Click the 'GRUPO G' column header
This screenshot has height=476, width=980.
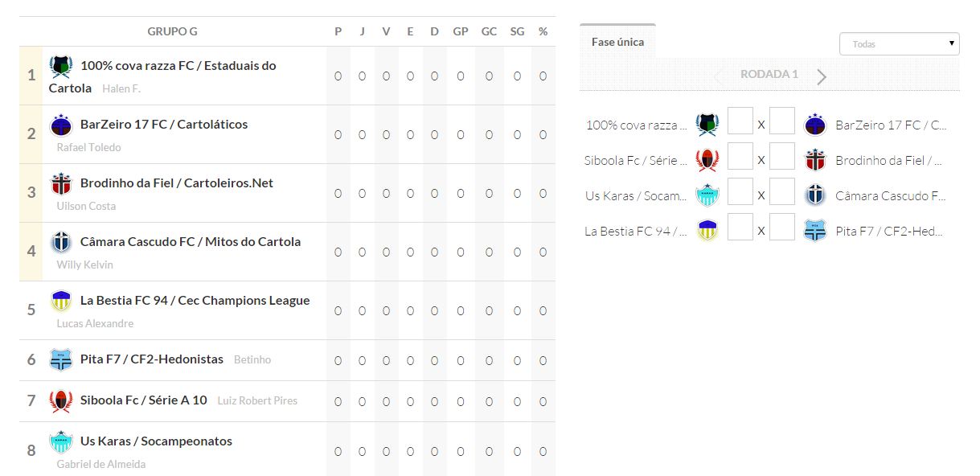[x=172, y=31]
